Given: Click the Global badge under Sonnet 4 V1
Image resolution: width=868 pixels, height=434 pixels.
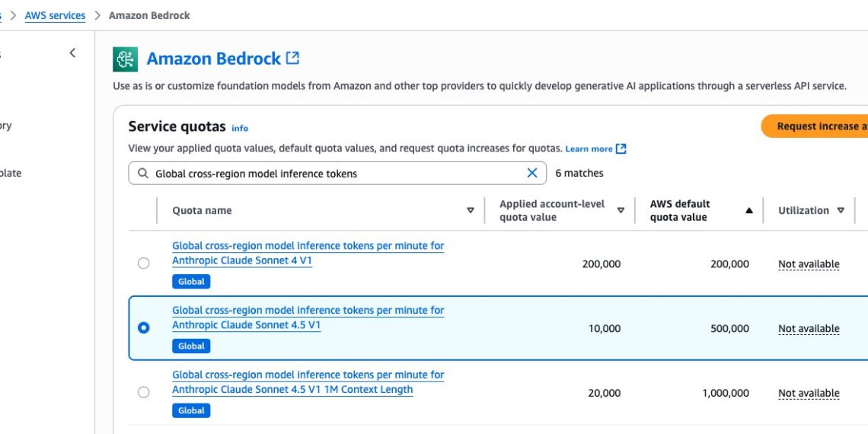Looking at the screenshot, I should tap(191, 282).
